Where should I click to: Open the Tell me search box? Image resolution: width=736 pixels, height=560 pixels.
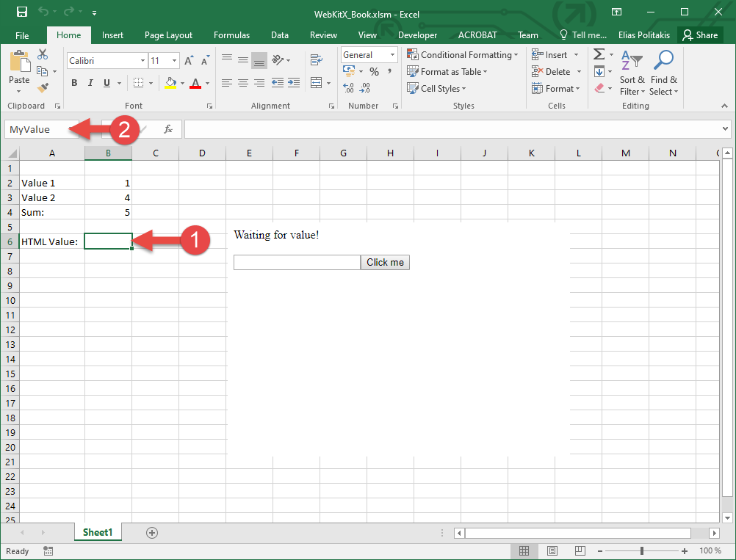click(x=583, y=35)
